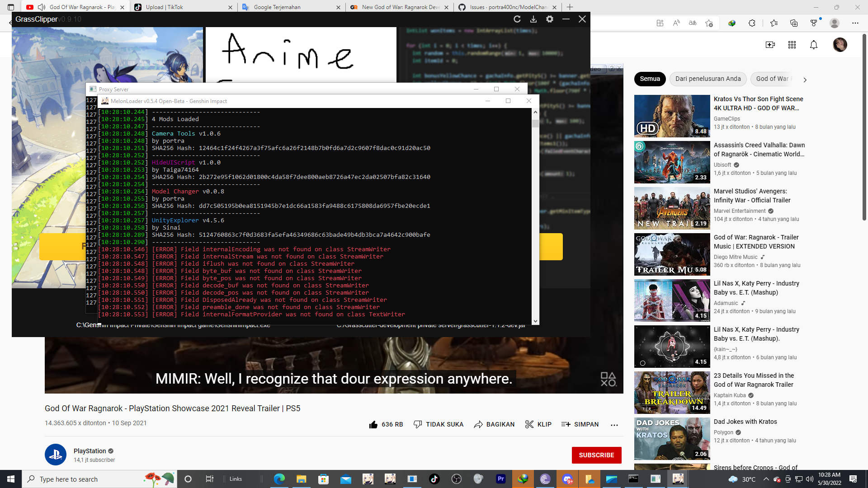Click the GrassClipper refresh icon
This screenshot has height=488, width=868.
(x=517, y=19)
